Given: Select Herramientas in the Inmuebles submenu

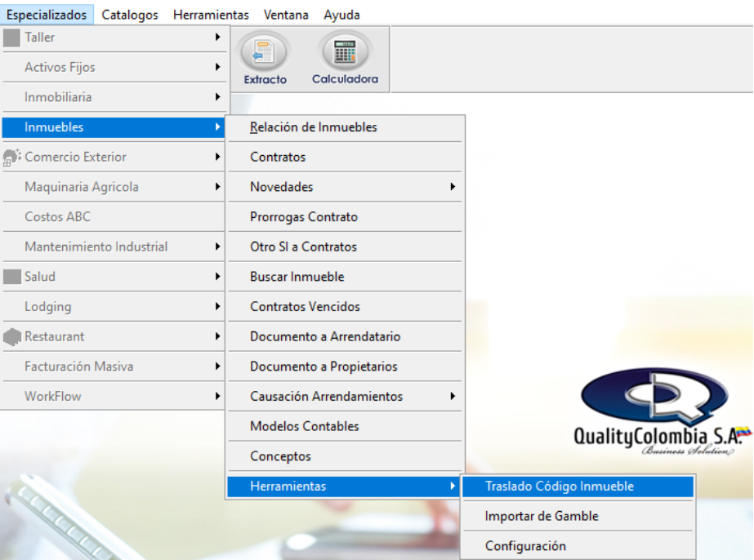Looking at the screenshot, I should (x=344, y=486).
